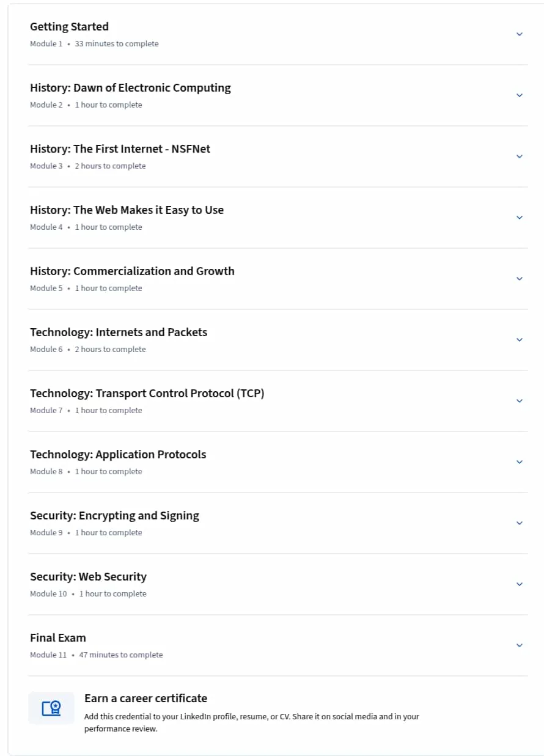The image size is (544, 756).
Task: Expand Web Security module chevron
Action: point(520,584)
